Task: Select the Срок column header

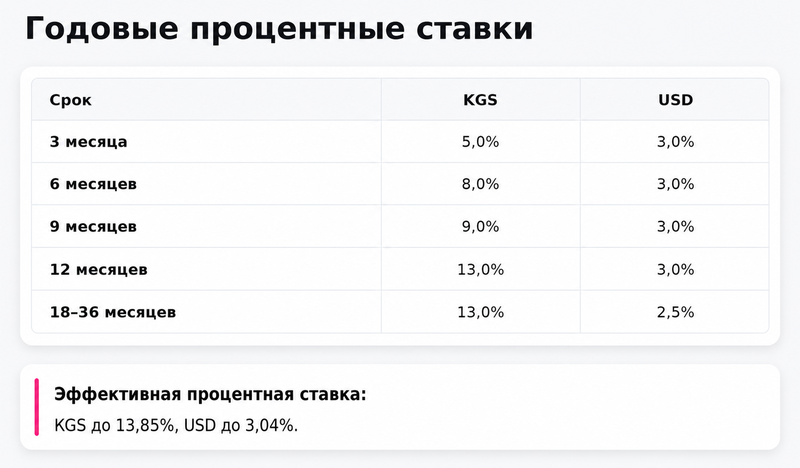Action: point(70,100)
